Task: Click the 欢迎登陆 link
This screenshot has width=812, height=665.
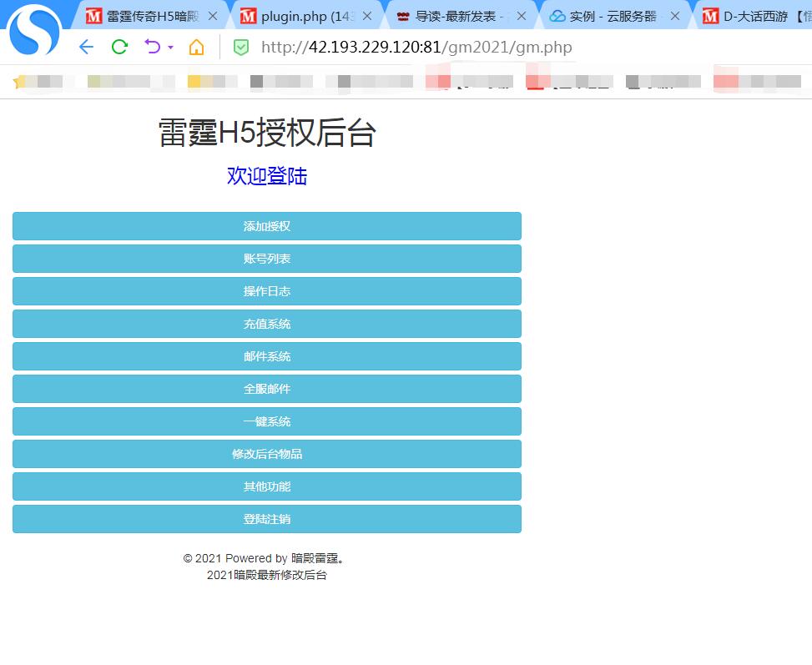Action: [267, 176]
